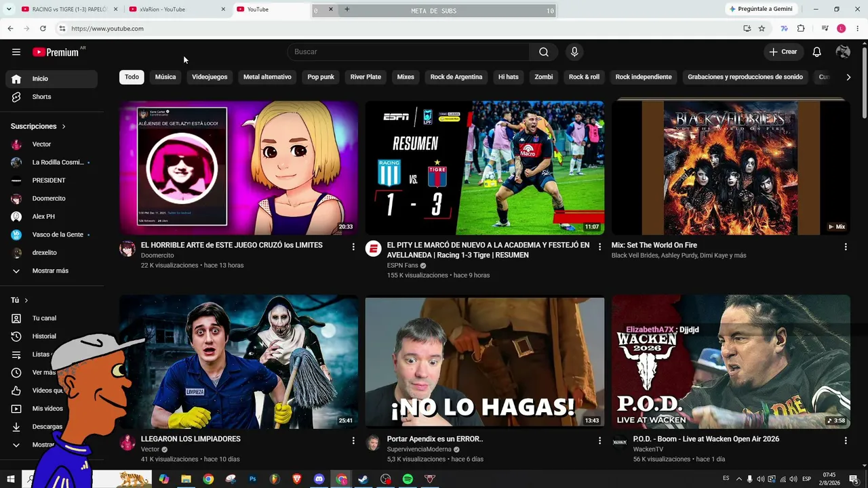Close the xVaRion - YouTube tab

223,9
